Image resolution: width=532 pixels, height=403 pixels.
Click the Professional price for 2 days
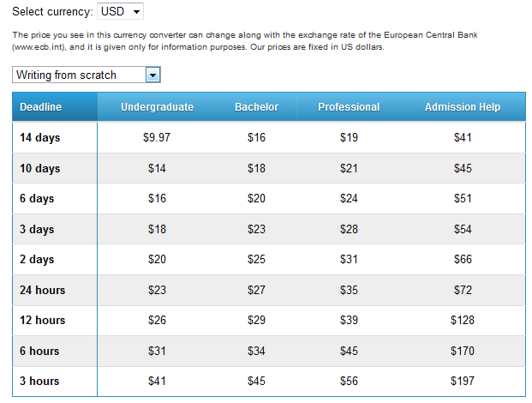point(349,259)
